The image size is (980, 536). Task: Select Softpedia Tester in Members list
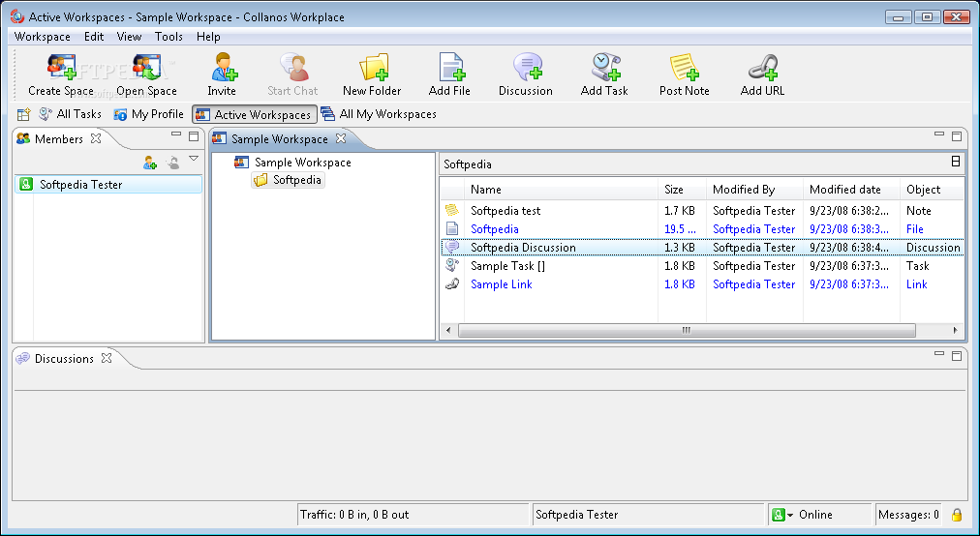108,184
